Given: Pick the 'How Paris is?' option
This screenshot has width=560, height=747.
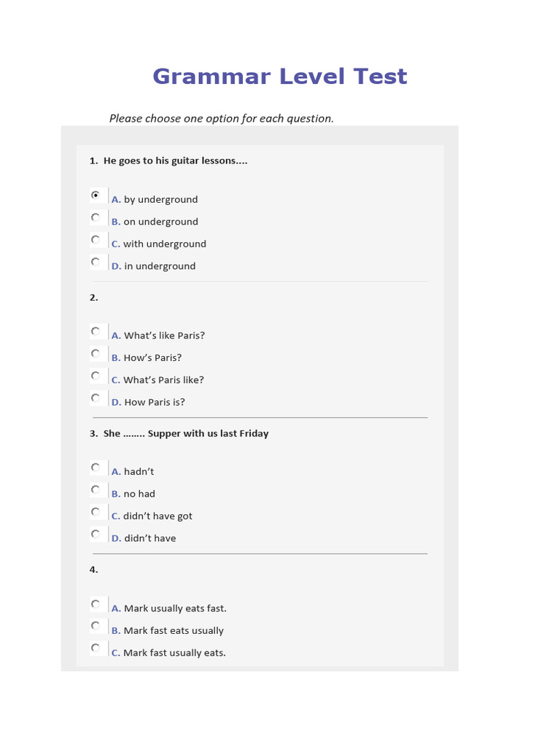Looking at the screenshot, I should click(96, 398).
